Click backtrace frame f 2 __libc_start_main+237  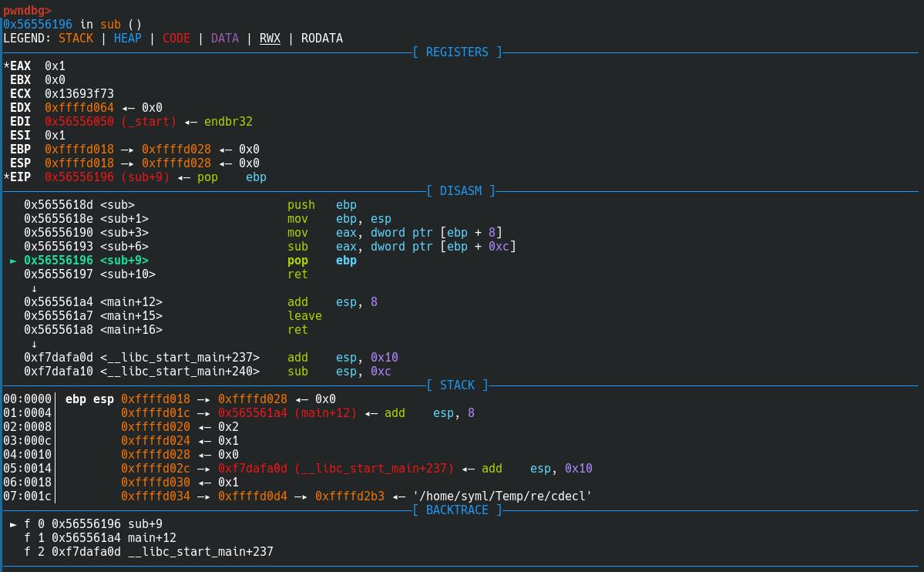click(x=149, y=552)
